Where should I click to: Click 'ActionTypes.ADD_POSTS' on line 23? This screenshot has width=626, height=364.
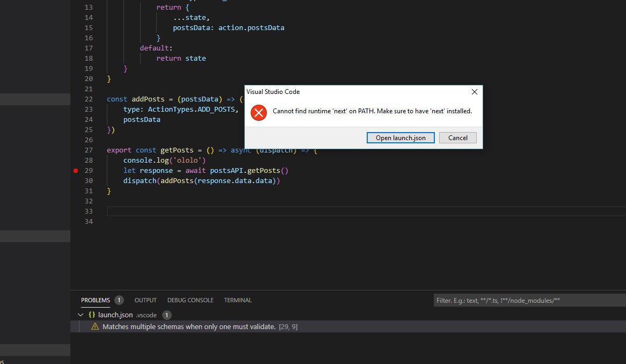pyautogui.click(x=191, y=110)
